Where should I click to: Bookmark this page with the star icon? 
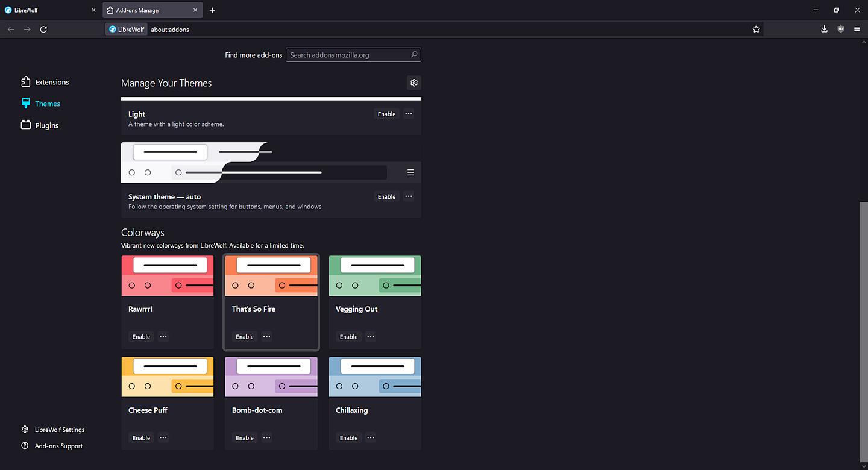[756, 29]
